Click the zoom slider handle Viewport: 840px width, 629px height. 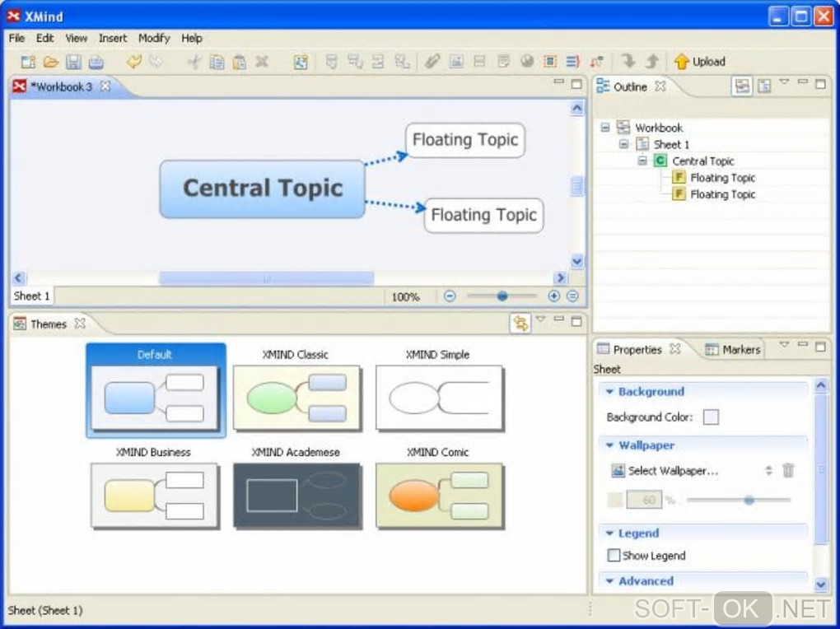pos(502,296)
